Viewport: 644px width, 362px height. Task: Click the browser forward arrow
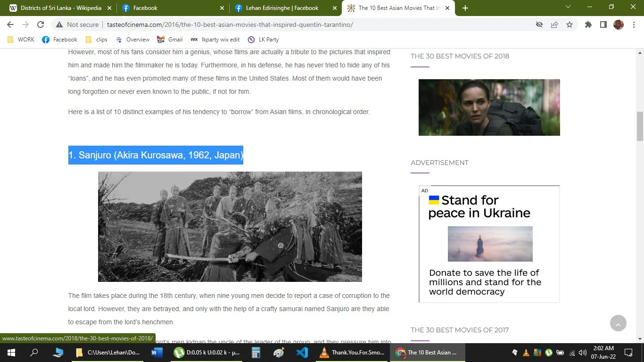coord(25,25)
